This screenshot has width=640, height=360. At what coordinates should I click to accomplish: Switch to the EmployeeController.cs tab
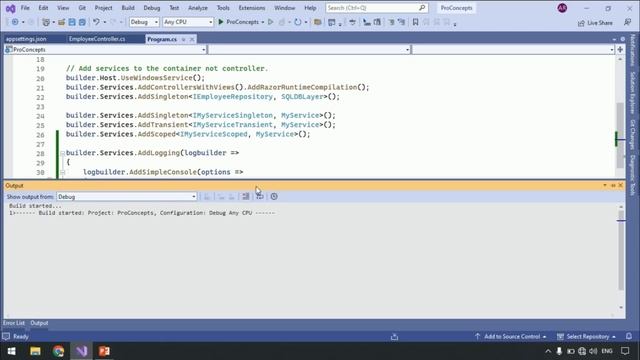pos(97,39)
